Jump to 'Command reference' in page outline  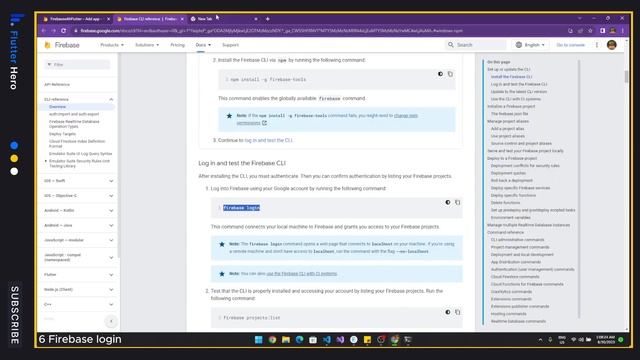click(x=505, y=232)
